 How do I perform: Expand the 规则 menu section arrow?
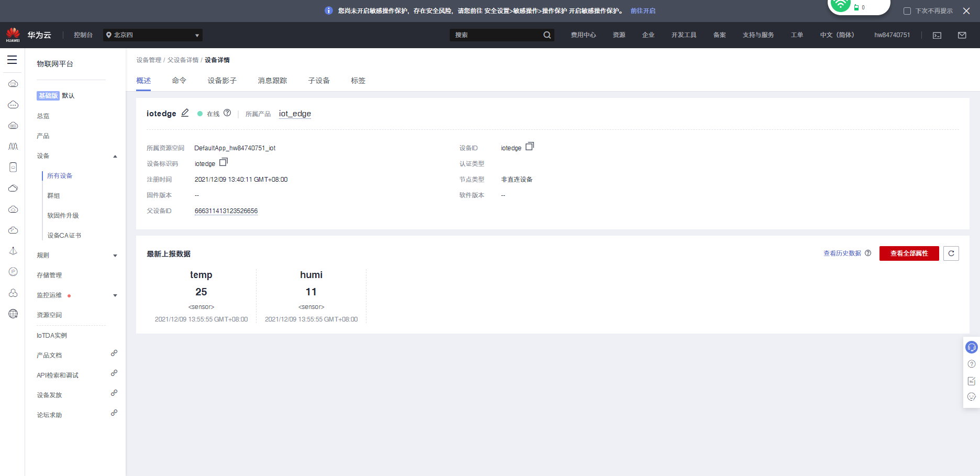pyautogui.click(x=115, y=256)
